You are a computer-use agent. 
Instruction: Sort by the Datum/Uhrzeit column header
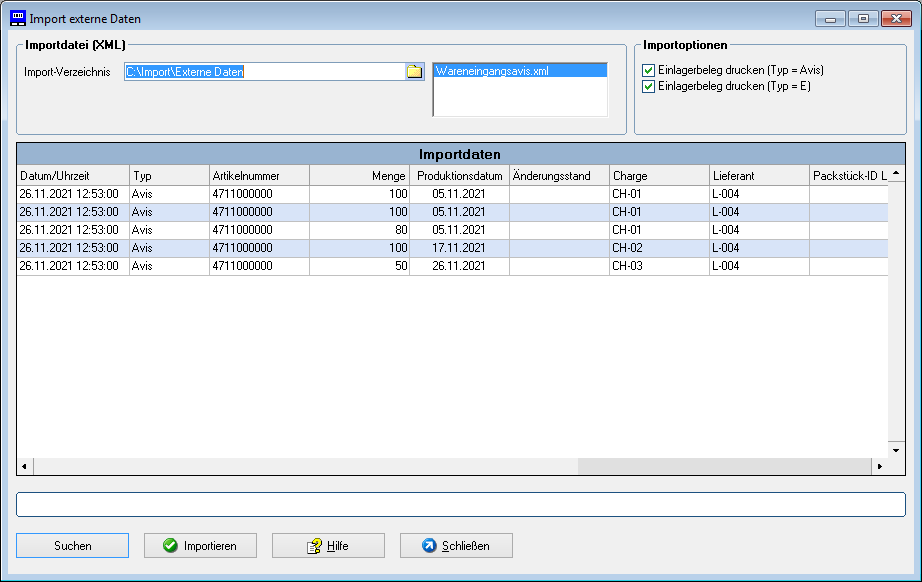[x=73, y=175]
